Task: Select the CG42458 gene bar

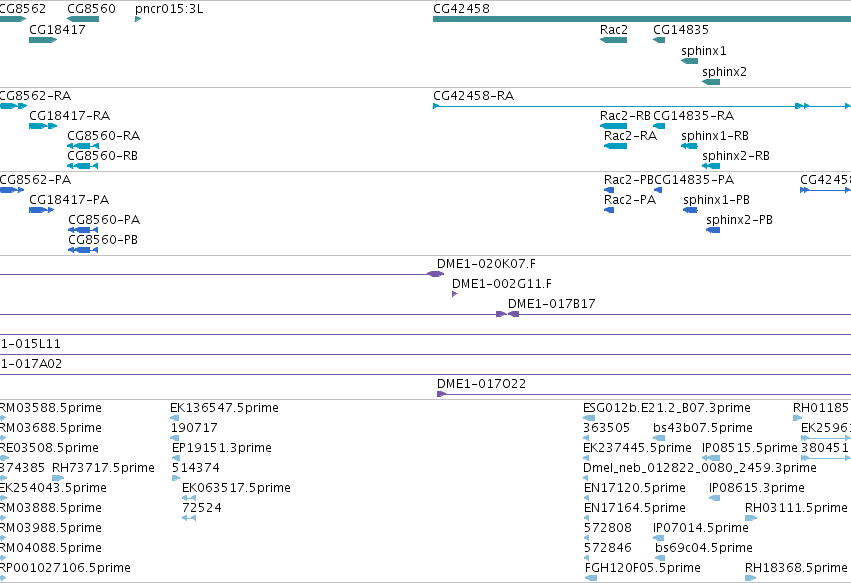Action: 642,19
